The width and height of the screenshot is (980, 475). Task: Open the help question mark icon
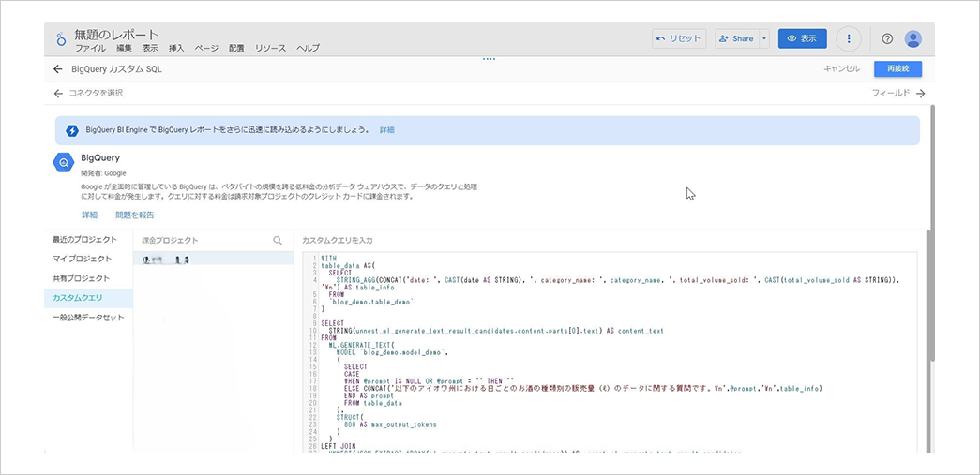click(887, 38)
